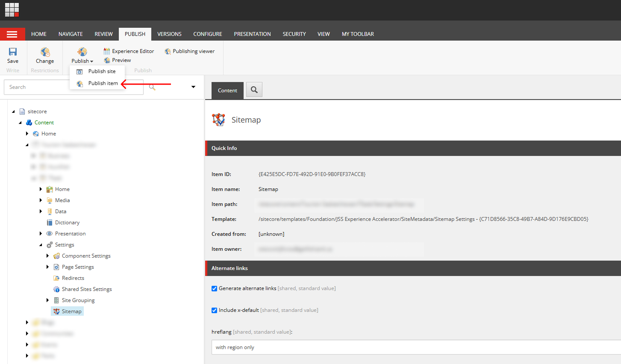Click the content editor search tab icon
Image resolution: width=621 pixels, height=364 pixels.
pyautogui.click(x=254, y=90)
